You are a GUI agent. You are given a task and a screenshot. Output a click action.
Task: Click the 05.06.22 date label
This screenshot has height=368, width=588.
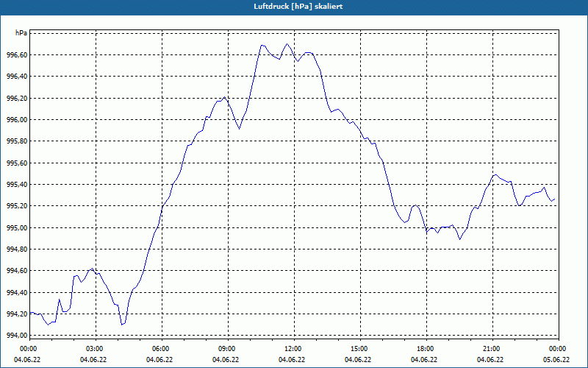556,360
